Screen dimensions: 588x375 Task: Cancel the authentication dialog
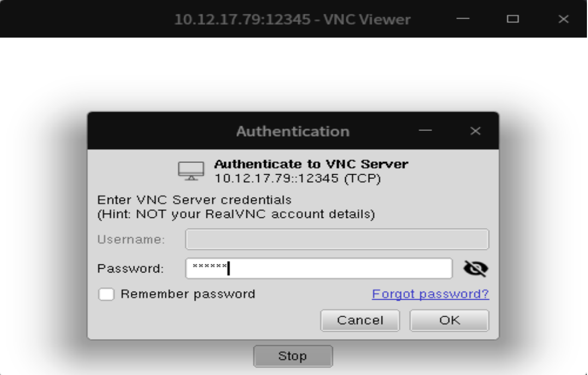pyautogui.click(x=360, y=321)
